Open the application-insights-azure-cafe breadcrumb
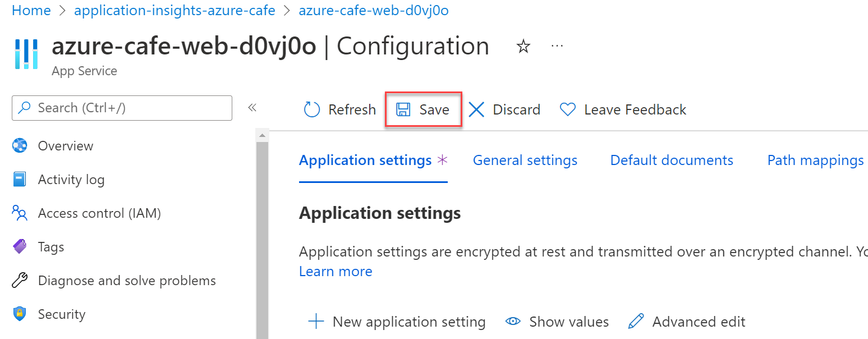The height and width of the screenshot is (339, 868). click(174, 11)
